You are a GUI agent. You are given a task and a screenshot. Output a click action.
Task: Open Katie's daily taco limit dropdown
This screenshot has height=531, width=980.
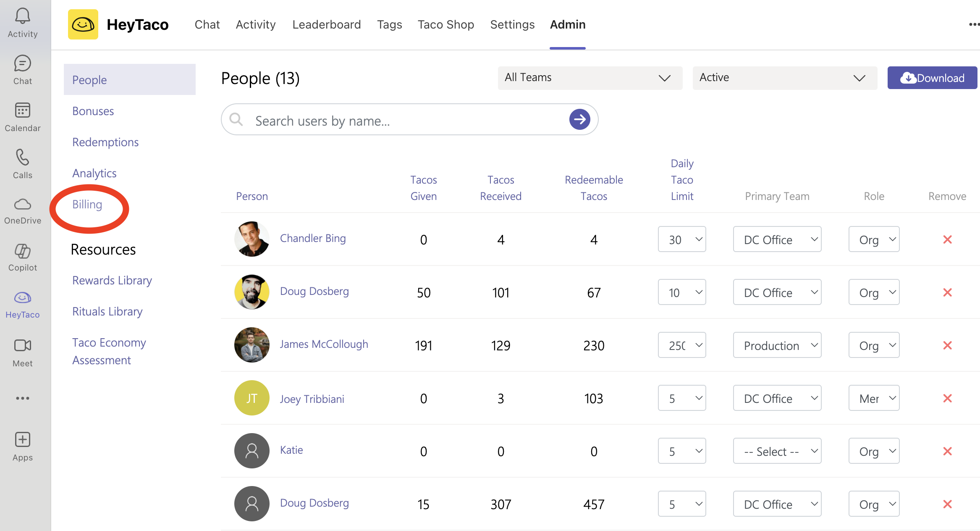click(682, 451)
